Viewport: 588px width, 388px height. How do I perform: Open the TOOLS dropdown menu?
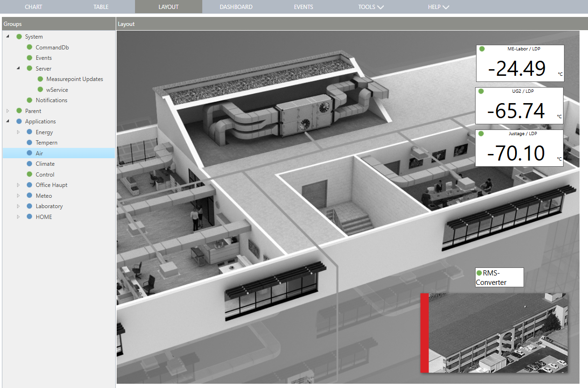coord(371,7)
